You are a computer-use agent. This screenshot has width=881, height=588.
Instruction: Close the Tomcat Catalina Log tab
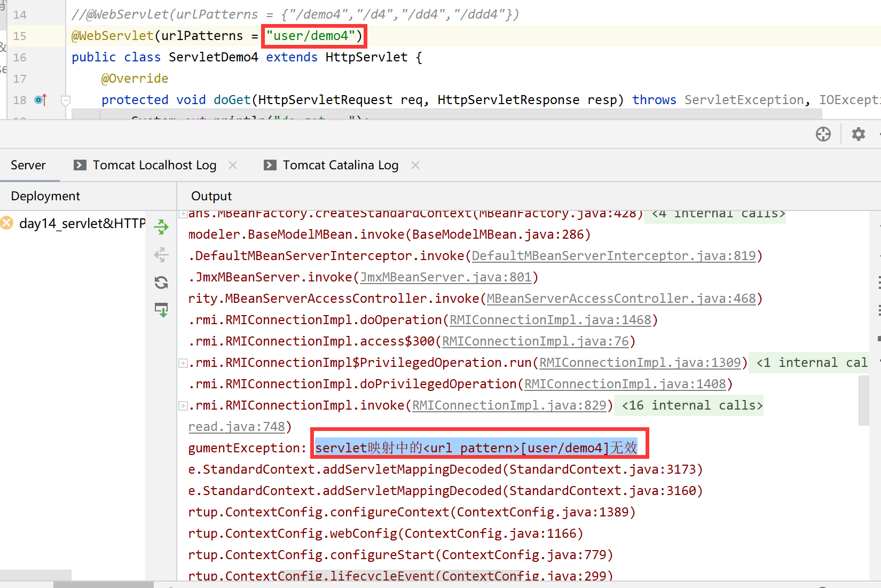click(x=415, y=165)
